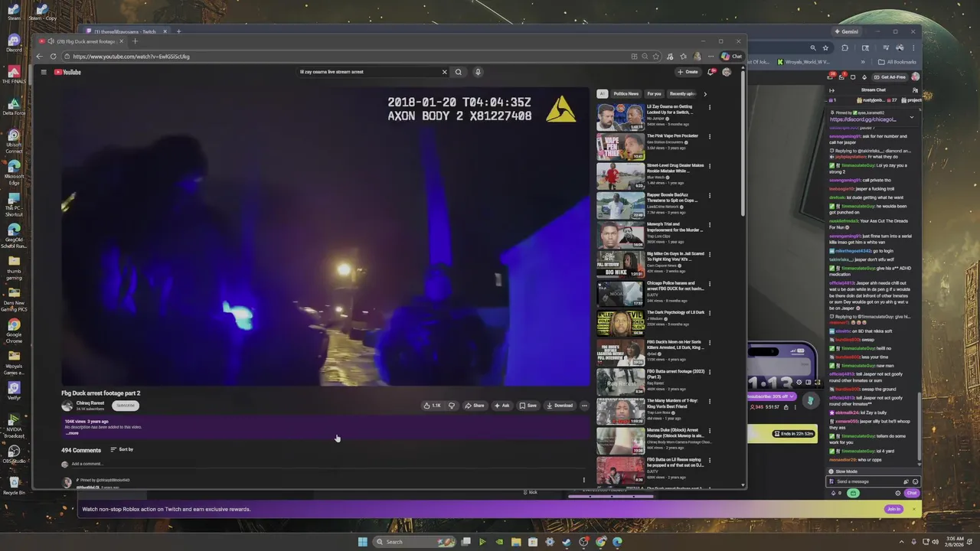Viewport: 980px width, 551px height.
Task: Click the taskbar Search box
Action: (415, 542)
